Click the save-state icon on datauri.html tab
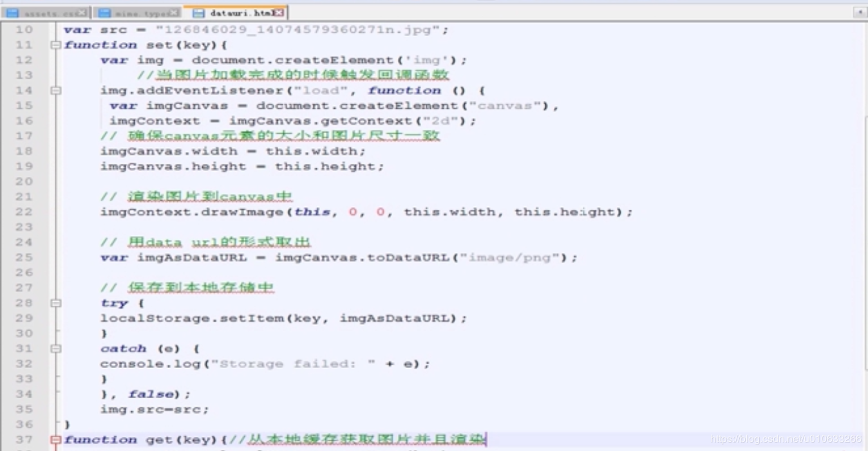868x451 pixels. 198,13
